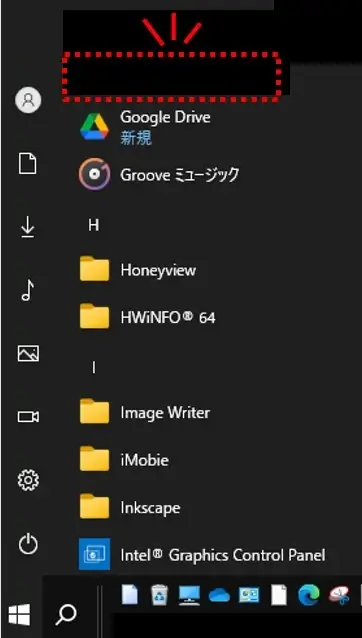Open the Snipping Tool scissors icon on taskbar

339,596
